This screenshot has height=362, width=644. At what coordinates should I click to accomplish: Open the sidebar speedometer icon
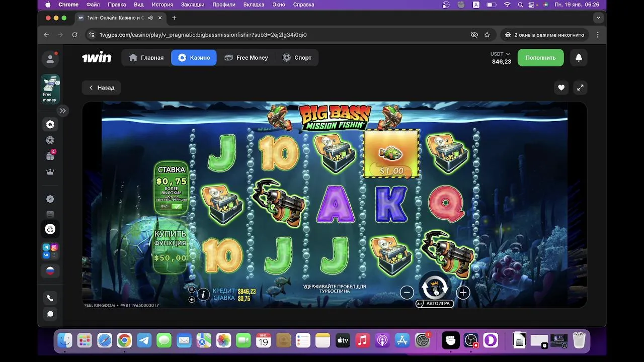50,199
